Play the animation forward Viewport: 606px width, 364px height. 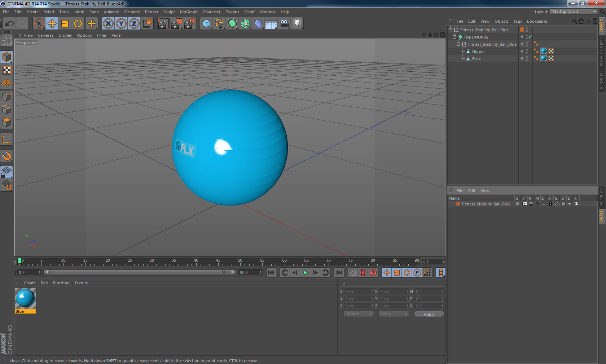coord(305,273)
